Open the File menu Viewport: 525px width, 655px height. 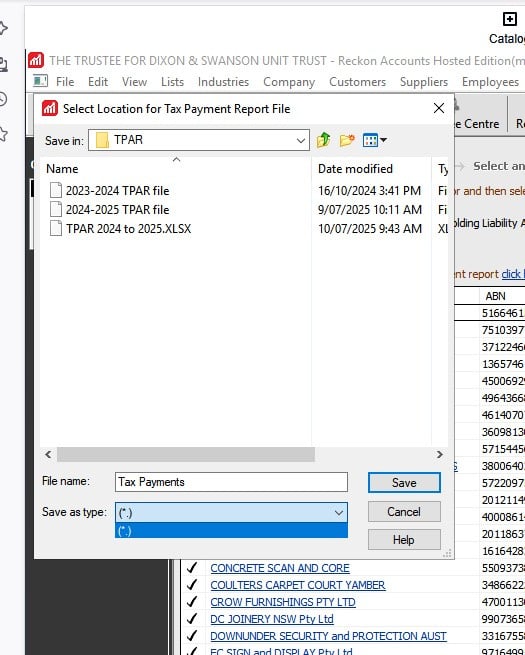pyautogui.click(x=65, y=81)
